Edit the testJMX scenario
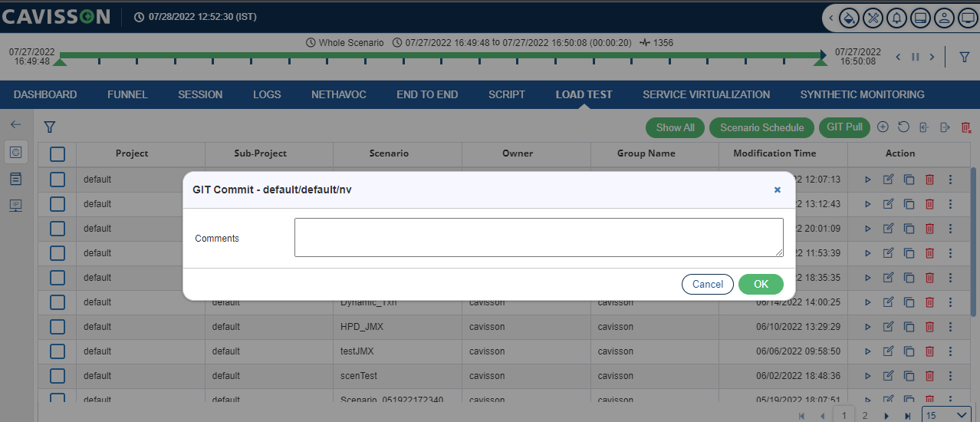 click(x=889, y=351)
